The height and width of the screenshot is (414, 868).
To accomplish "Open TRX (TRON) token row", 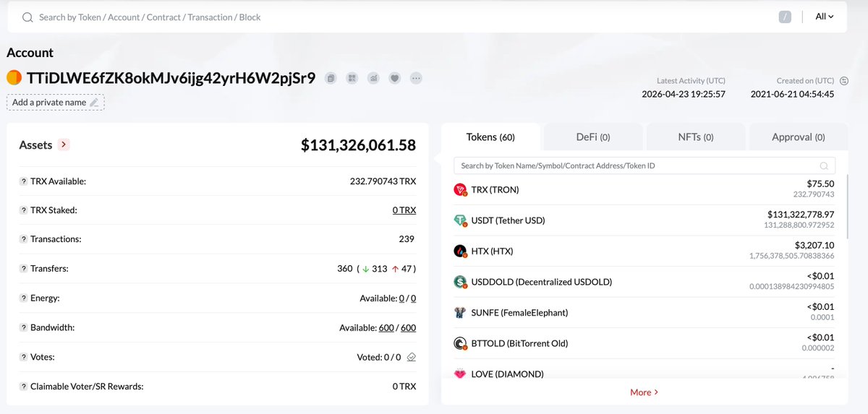I will [644, 190].
